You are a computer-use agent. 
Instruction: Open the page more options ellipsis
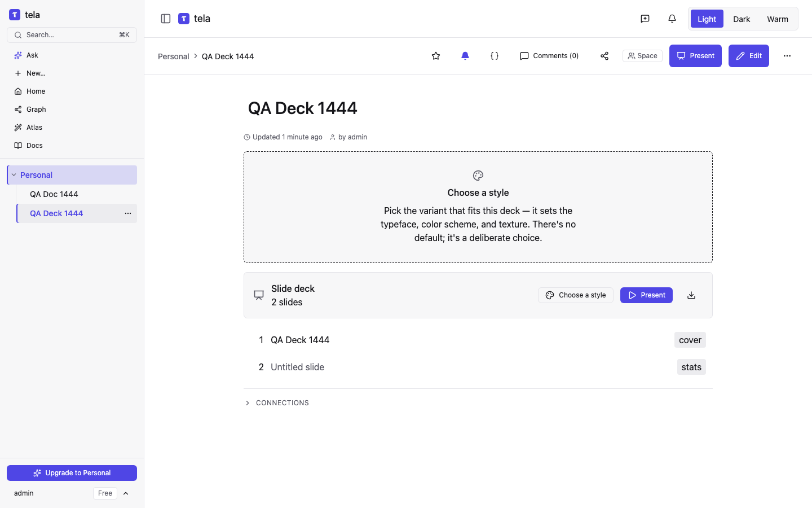(787, 56)
